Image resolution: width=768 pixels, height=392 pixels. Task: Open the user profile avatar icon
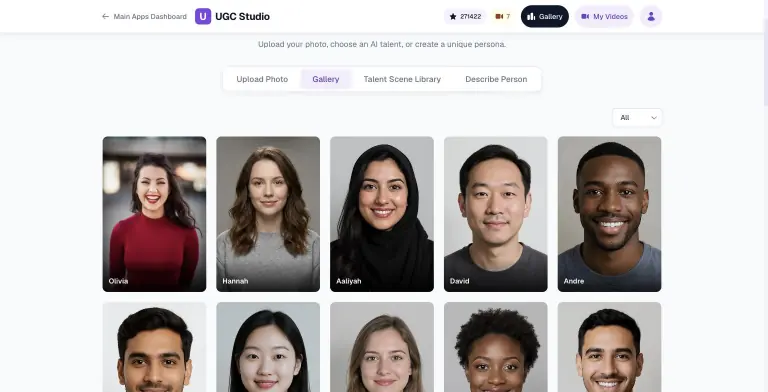click(x=651, y=16)
